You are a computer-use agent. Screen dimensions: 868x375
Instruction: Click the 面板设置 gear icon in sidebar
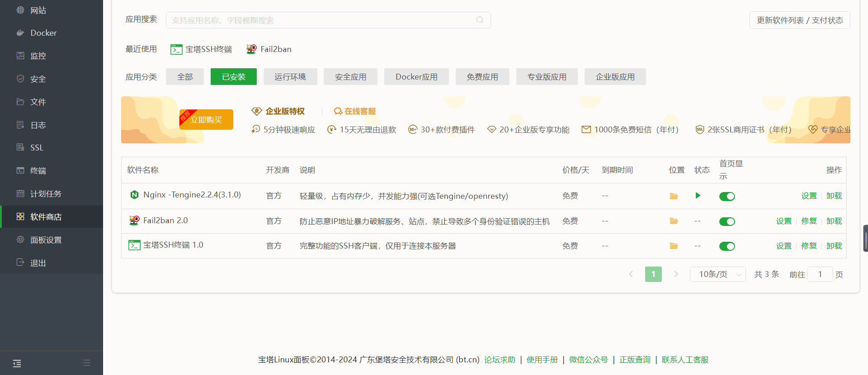(20, 239)
